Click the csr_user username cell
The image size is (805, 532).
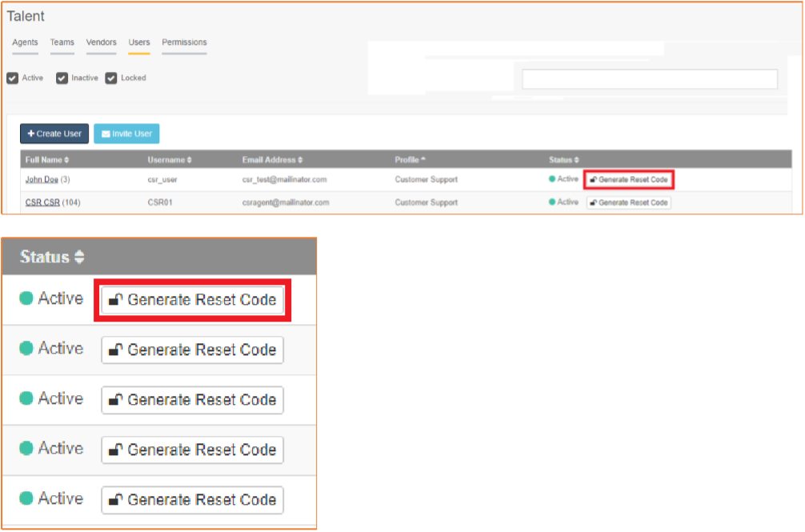162,179
